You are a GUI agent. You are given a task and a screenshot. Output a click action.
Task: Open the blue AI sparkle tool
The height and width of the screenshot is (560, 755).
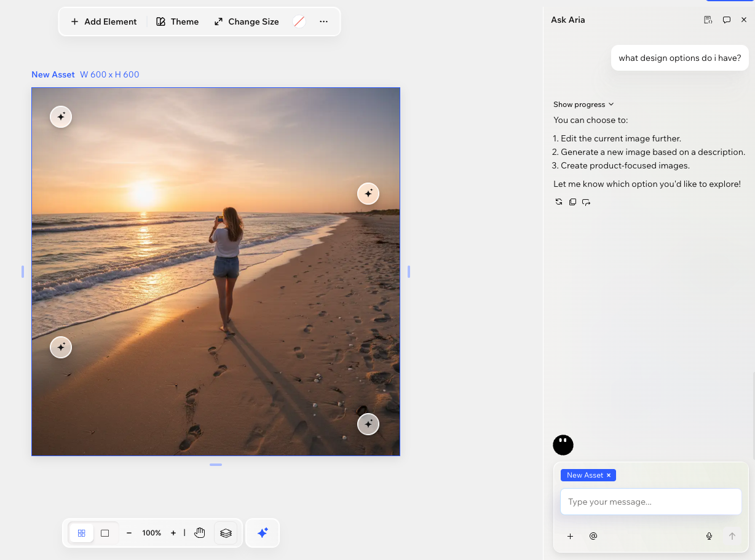[263, 533]
